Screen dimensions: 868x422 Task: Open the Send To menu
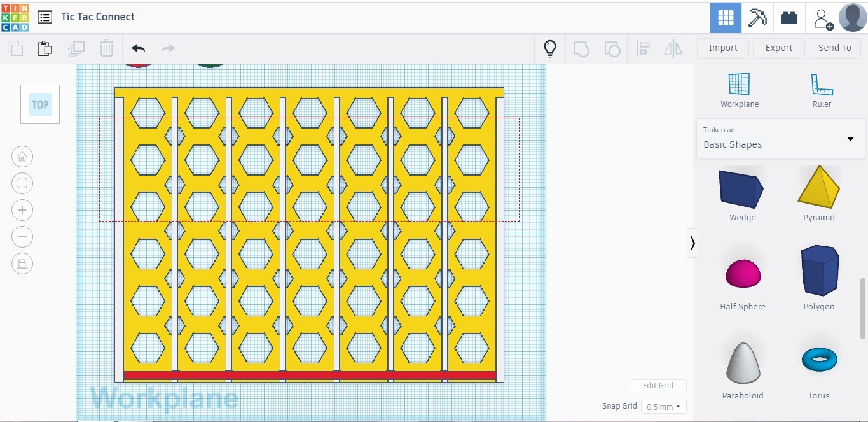[x=834, y=48]
